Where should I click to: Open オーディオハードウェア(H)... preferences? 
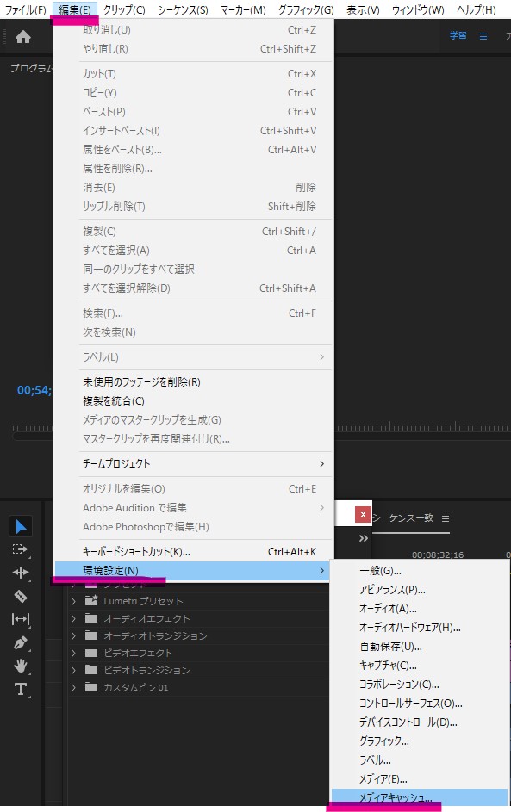pyautogui.click(x=420, y=628)
